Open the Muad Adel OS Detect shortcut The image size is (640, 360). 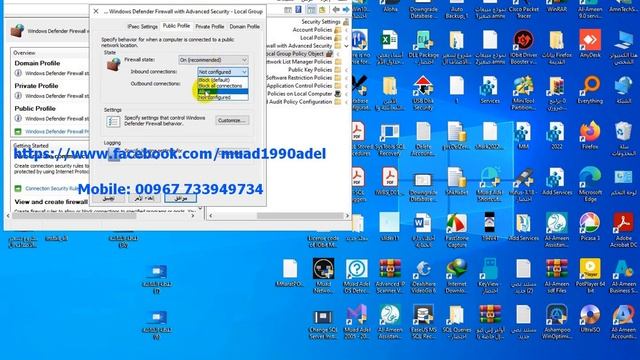coord(356,276)
